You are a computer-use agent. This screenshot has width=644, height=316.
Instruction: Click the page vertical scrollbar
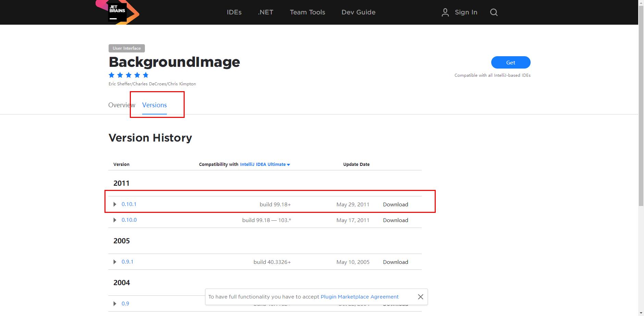tap(641, 103)
